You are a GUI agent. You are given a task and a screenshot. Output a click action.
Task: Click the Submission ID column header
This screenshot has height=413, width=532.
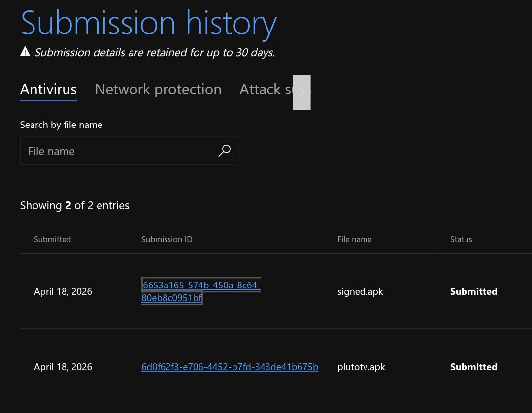(166, 239)
